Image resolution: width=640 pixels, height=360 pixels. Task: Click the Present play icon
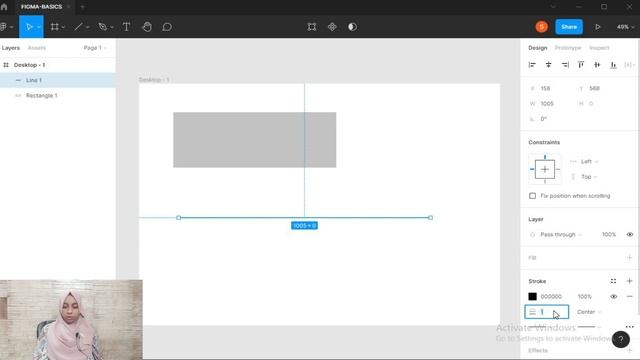(x=598, y=27)
